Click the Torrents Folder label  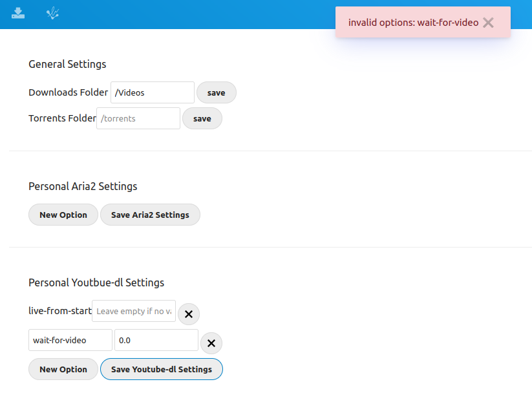tap(63, 118)
